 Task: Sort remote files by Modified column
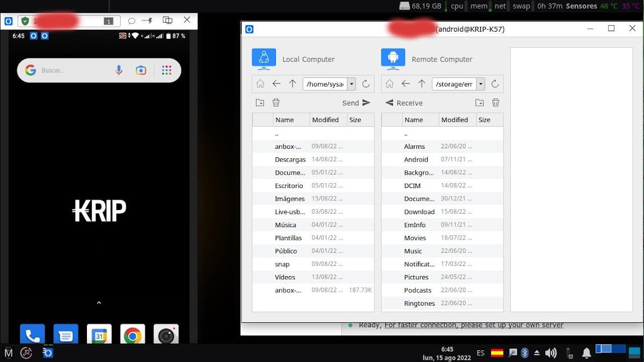pos(457,120)
